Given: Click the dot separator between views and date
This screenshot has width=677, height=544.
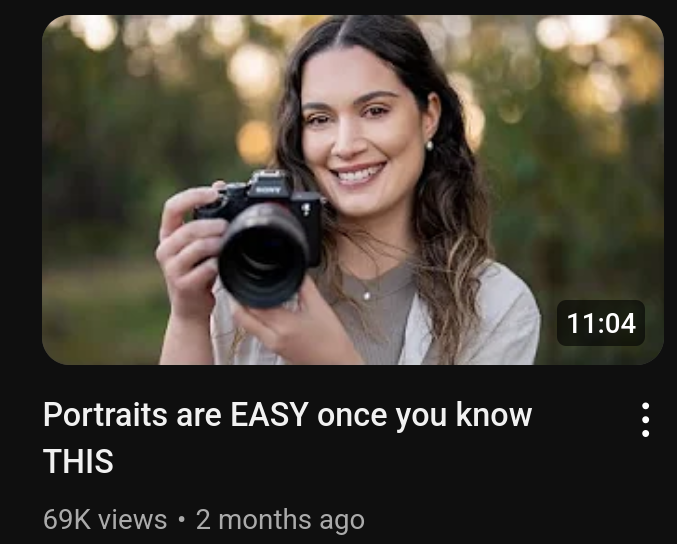Looking at the screenshot, I should coord(181,520).
